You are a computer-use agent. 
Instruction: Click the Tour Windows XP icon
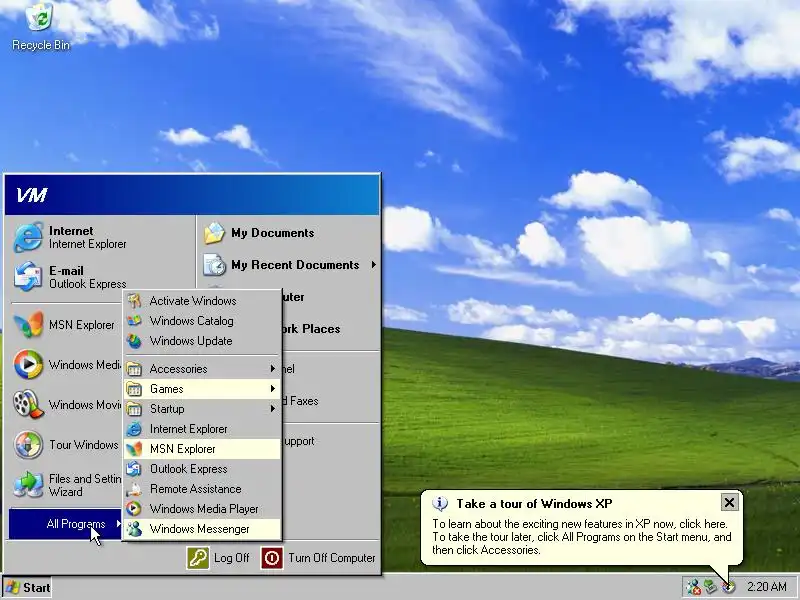28,444
